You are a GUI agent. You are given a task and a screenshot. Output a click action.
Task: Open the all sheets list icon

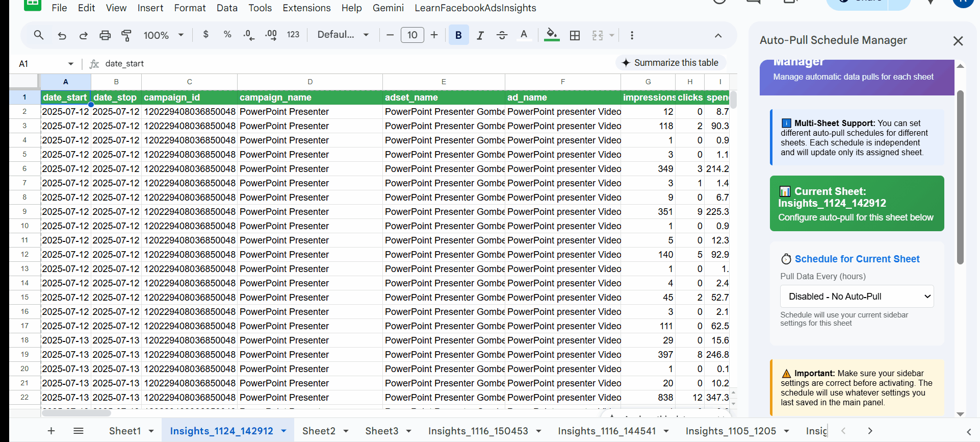coord(78,431)
